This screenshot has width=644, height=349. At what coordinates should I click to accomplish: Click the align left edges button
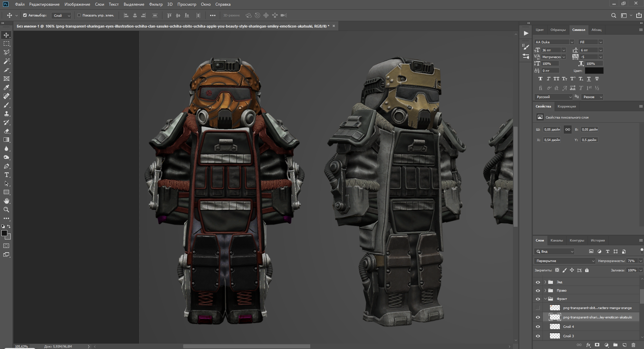pyautogui.click(x=126, y=15)
